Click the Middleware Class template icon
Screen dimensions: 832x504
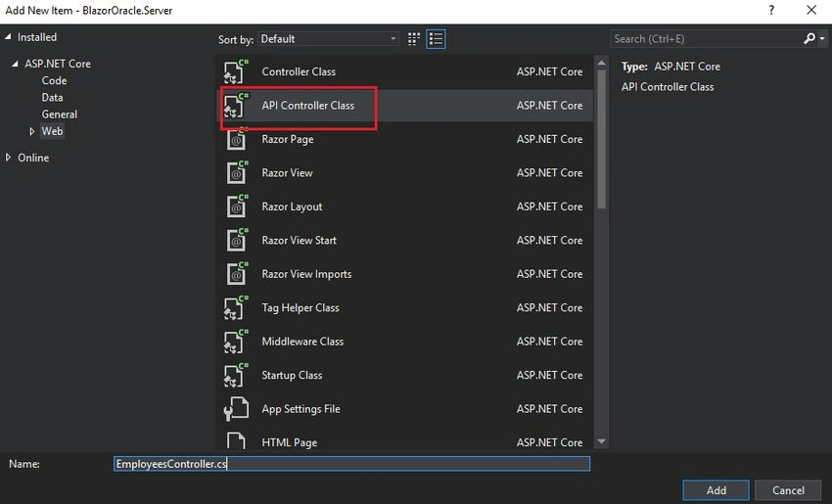(x=236, y=342)
